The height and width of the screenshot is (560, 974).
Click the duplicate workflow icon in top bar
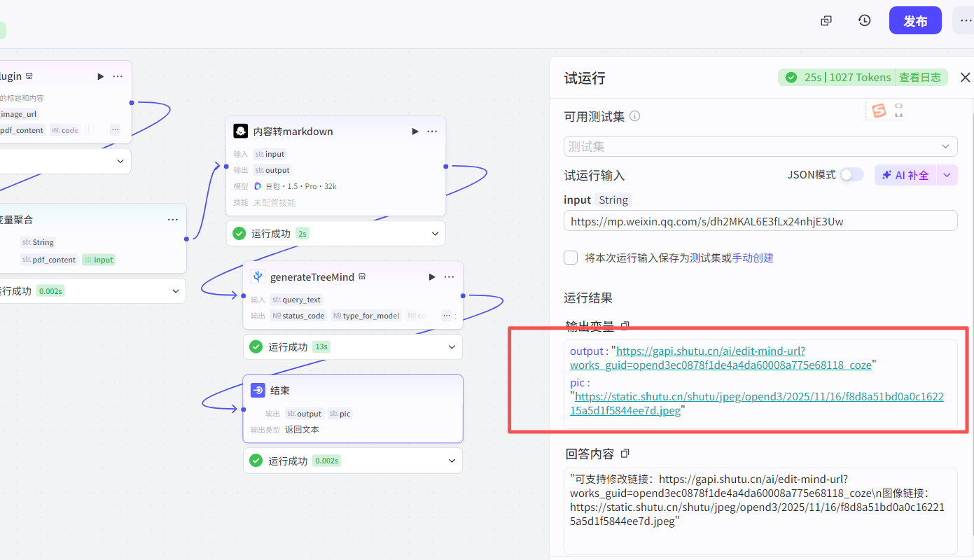point(826,21)
